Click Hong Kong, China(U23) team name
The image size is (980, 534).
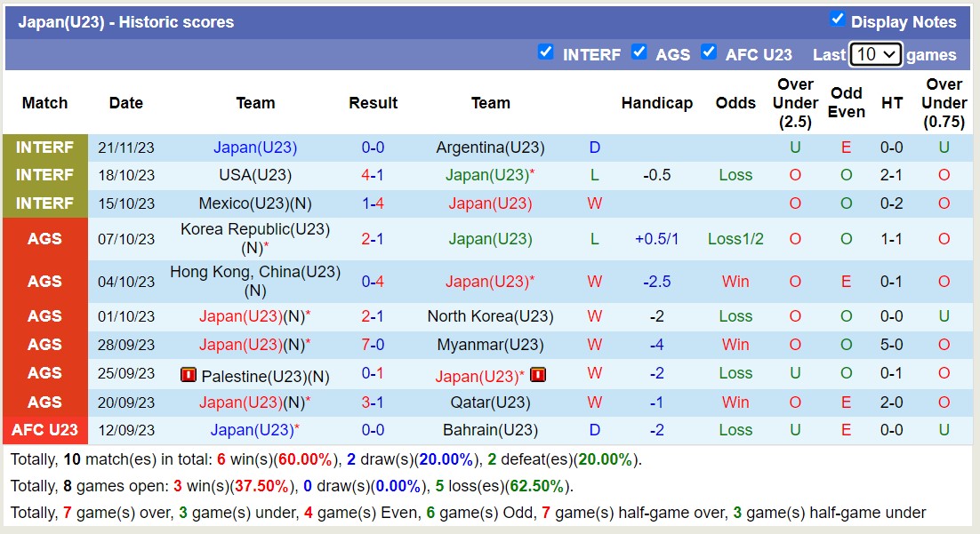pyautogui.click(x=255, y=273)
